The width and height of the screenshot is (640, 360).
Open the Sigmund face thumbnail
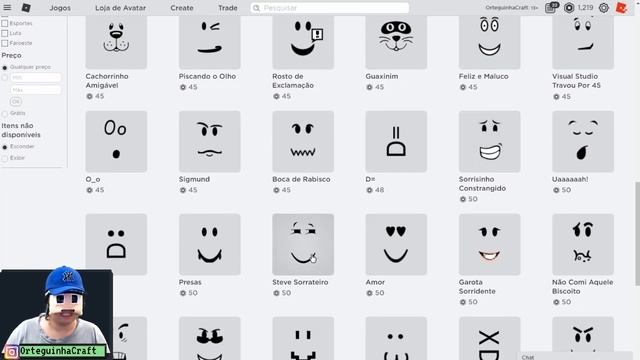point(210,141)
